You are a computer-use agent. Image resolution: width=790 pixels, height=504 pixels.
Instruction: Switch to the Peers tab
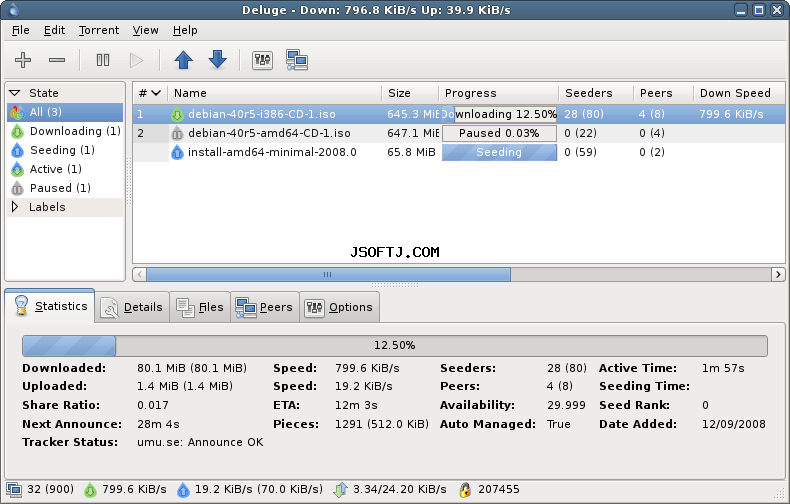click(265, 307)
